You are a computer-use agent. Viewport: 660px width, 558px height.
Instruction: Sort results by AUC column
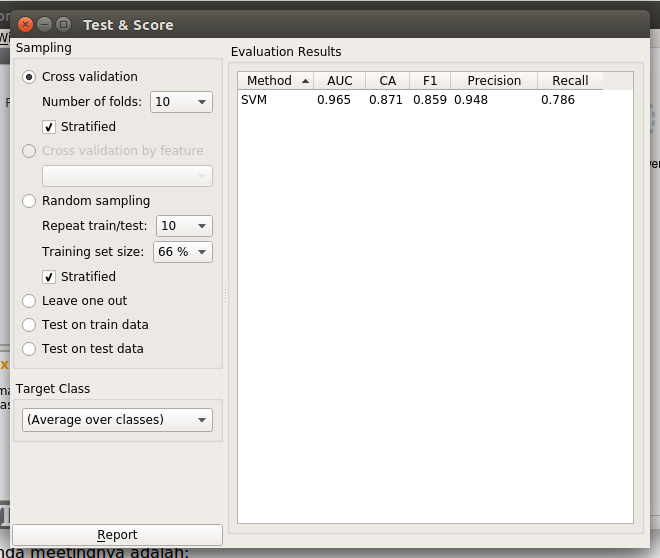click(339, 81)
